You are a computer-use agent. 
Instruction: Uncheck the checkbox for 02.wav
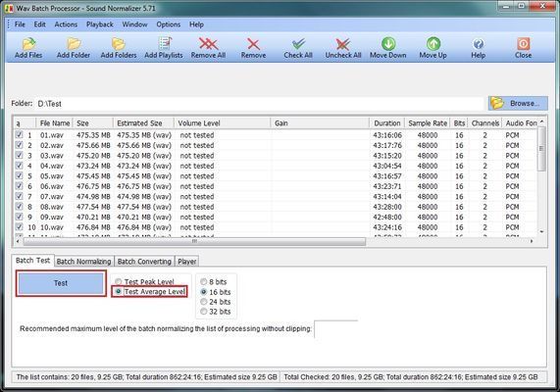click(x=19, y=145)
